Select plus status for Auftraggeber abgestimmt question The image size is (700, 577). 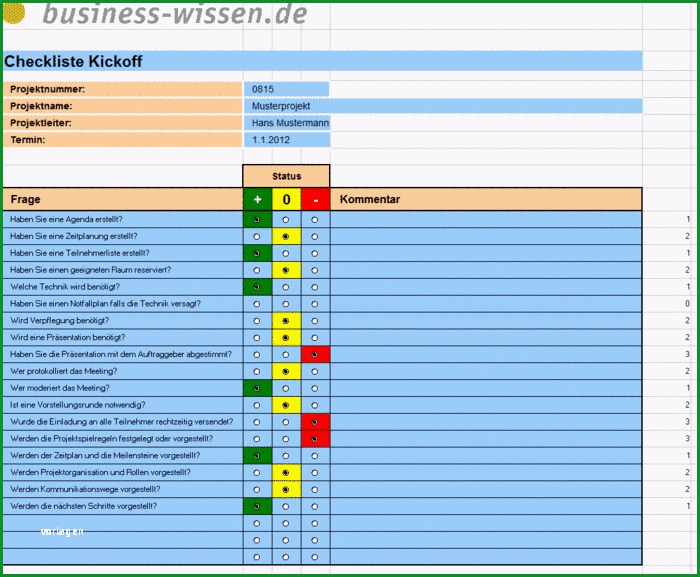256,355
